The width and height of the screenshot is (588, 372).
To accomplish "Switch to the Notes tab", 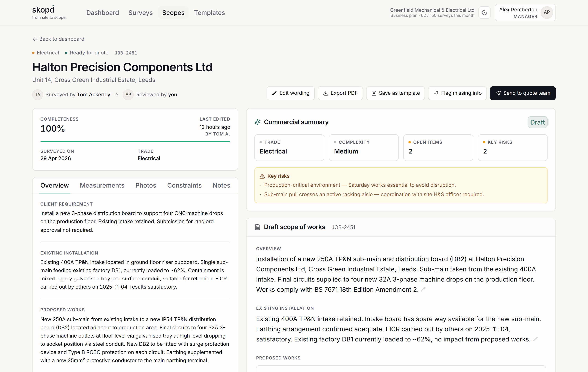I will pyautogui.click(x=221, y=185).
